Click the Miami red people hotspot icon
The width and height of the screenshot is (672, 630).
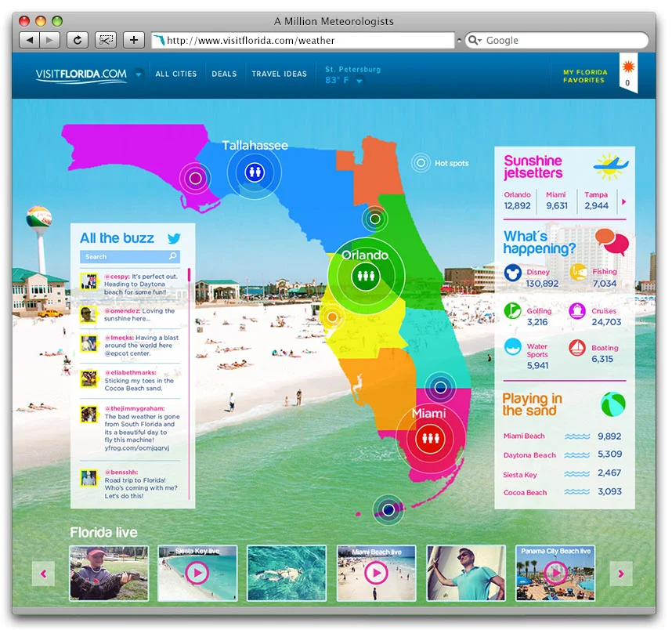[430, 438]
